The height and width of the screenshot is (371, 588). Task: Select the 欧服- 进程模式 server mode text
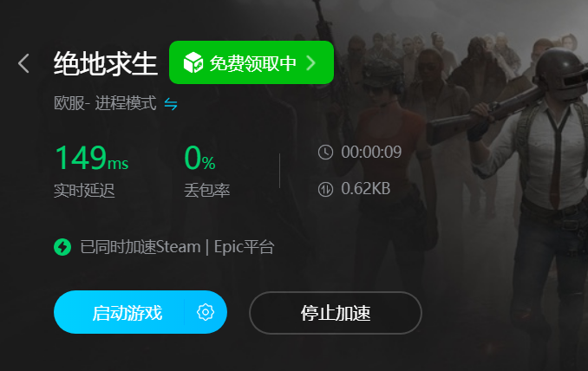pos(105,103)
